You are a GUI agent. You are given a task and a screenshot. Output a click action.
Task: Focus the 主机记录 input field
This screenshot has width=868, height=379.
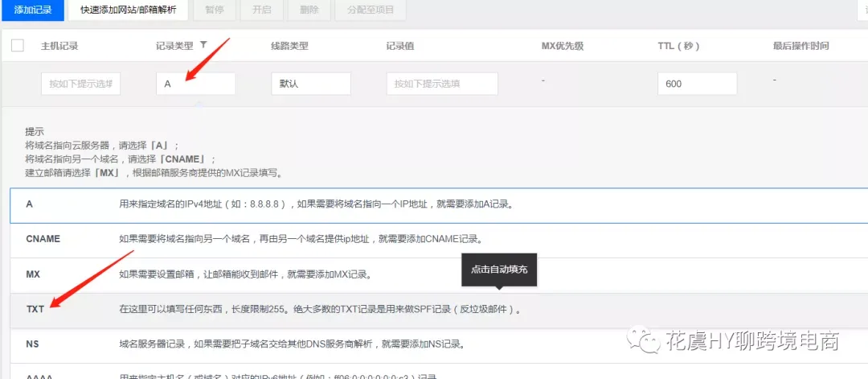coord(81,84)
